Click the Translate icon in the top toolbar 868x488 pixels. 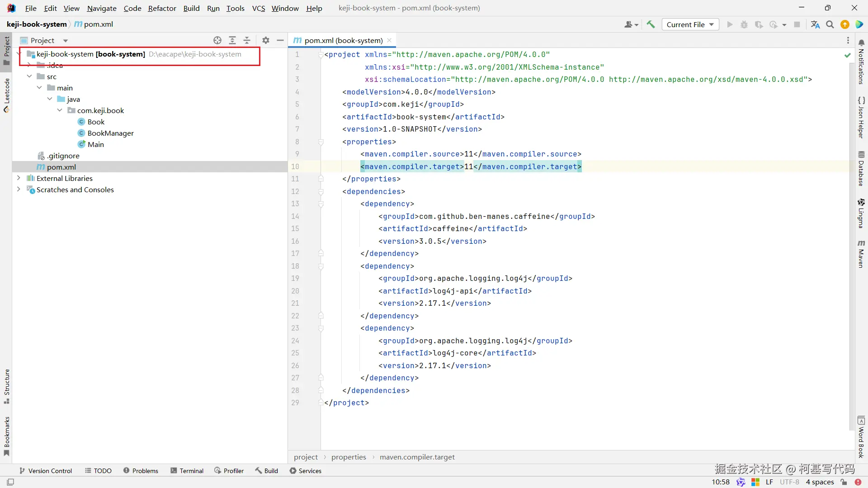pos(815,24)
